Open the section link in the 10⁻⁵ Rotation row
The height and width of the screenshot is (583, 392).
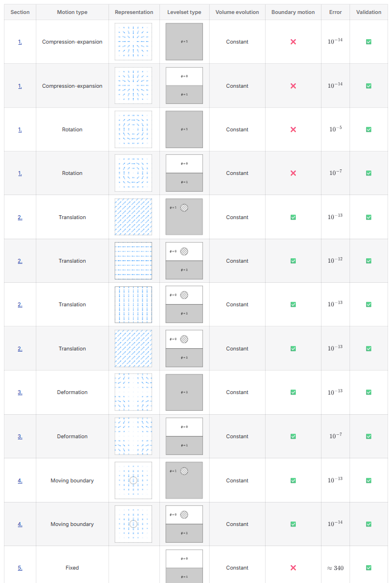(20, 130)
